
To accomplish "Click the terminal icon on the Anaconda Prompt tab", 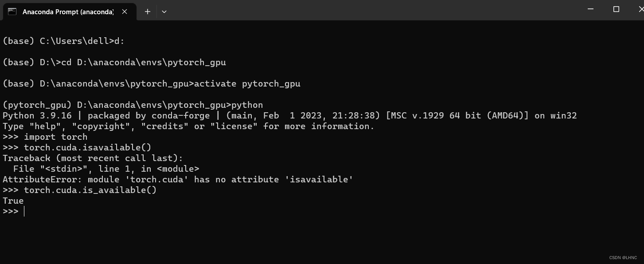I will [12, 12].
